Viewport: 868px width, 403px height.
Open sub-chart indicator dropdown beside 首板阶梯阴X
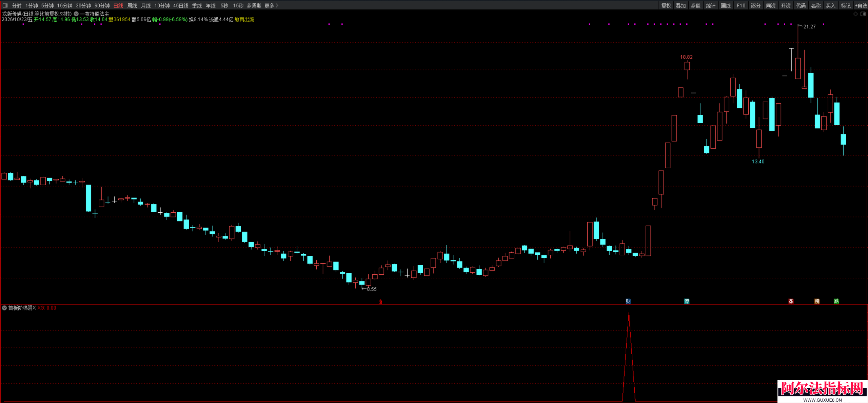point(4,308)
